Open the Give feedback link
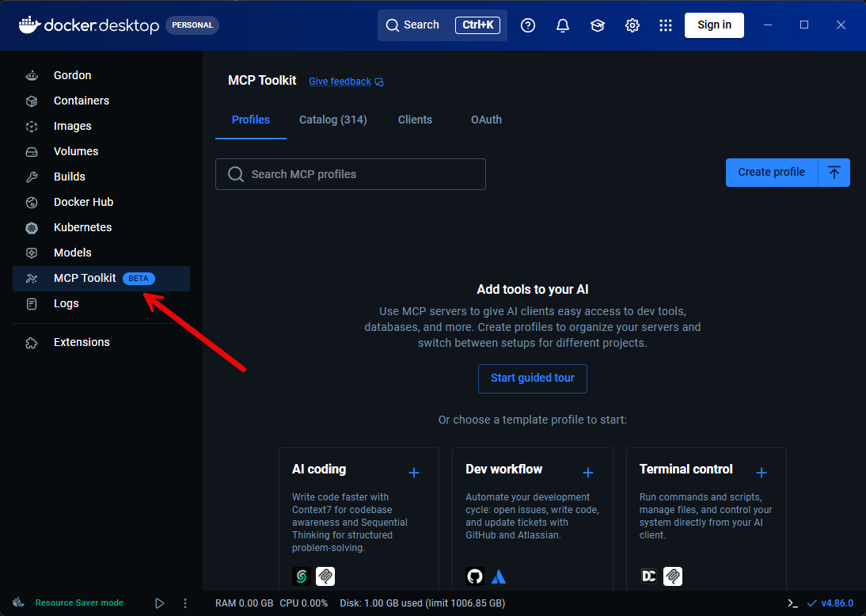866x616 pixels. coord(346,82)
